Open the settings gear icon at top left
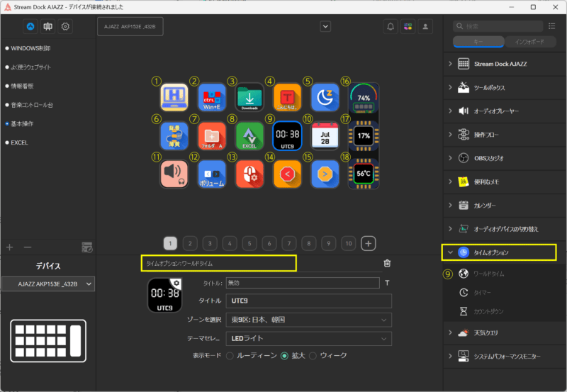This screenshot has width=567, height=392. tap(65, 26)
